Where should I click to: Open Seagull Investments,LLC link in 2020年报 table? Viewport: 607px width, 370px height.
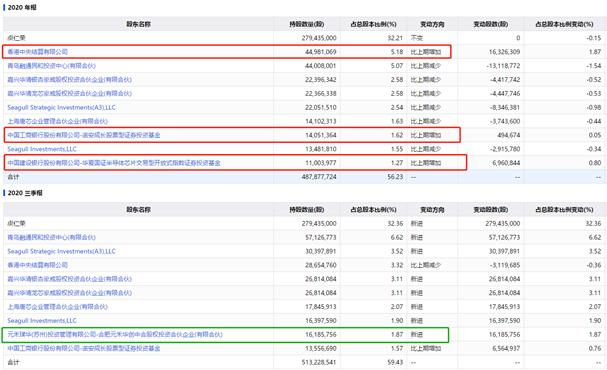[42, 149]
